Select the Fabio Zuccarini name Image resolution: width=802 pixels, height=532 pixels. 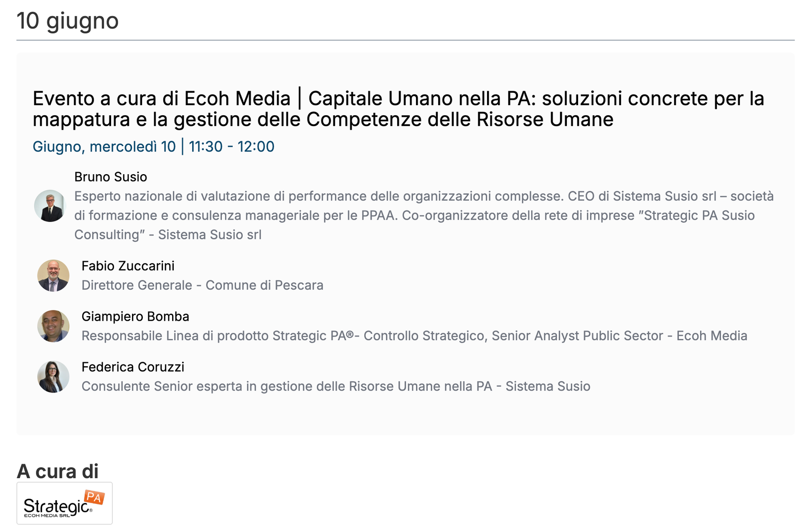(128, 266)
